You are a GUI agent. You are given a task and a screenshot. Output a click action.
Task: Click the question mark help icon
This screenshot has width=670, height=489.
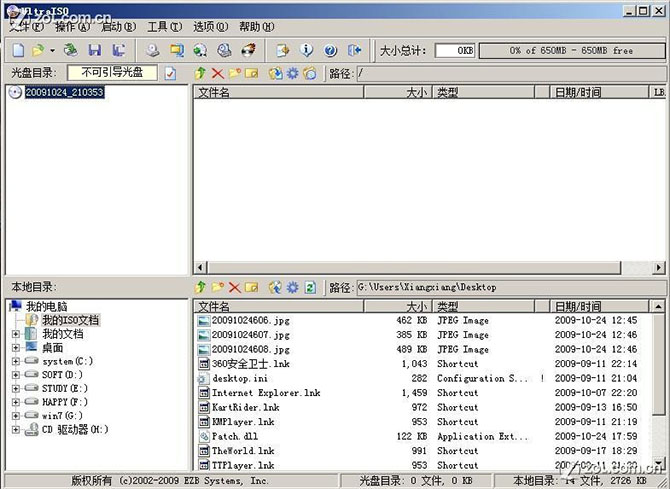(330, 50)
